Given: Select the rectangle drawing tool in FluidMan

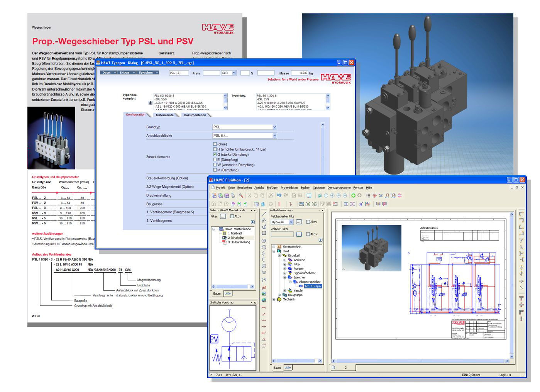Looking at the screenshot, I should (x=264, y=233).
